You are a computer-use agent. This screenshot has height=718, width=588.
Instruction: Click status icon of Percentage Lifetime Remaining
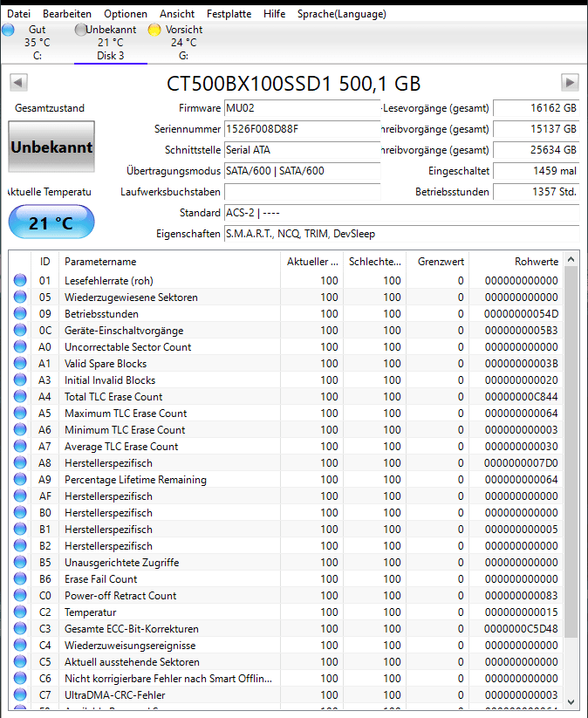20,479
